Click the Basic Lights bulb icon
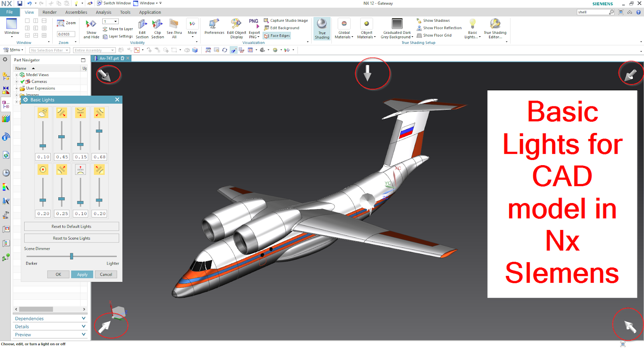The width and height of the screenshot is (644, 348). pyautogui.click(x=473, y=24)
